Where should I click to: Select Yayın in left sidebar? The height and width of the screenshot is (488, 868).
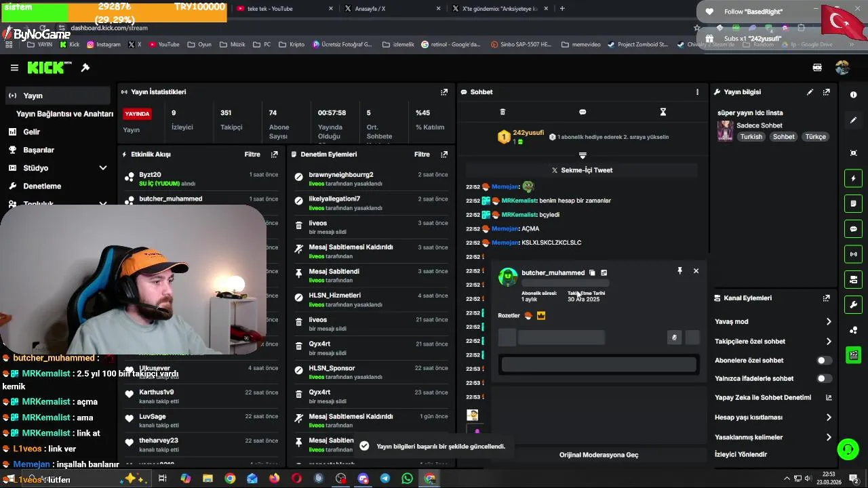pos(58,96)
